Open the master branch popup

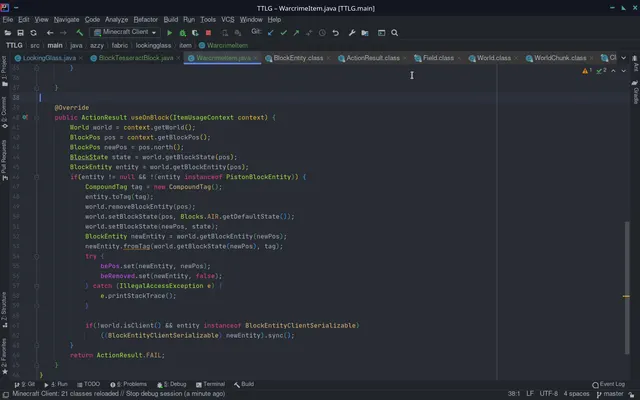[610, 394]
